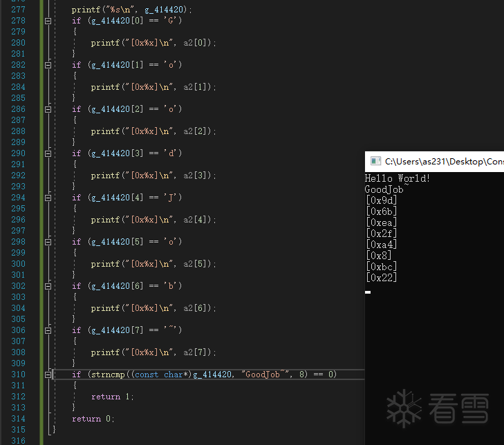The width and height of the screenshot is (504, 445).
Task: Collapse the if block at line 286
Action: point(48,110)
